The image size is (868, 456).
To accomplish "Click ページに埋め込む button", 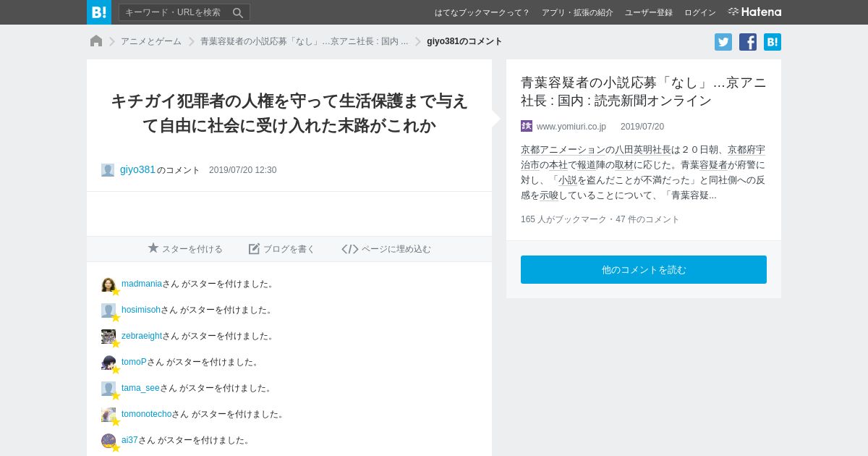I will point(386,248).
